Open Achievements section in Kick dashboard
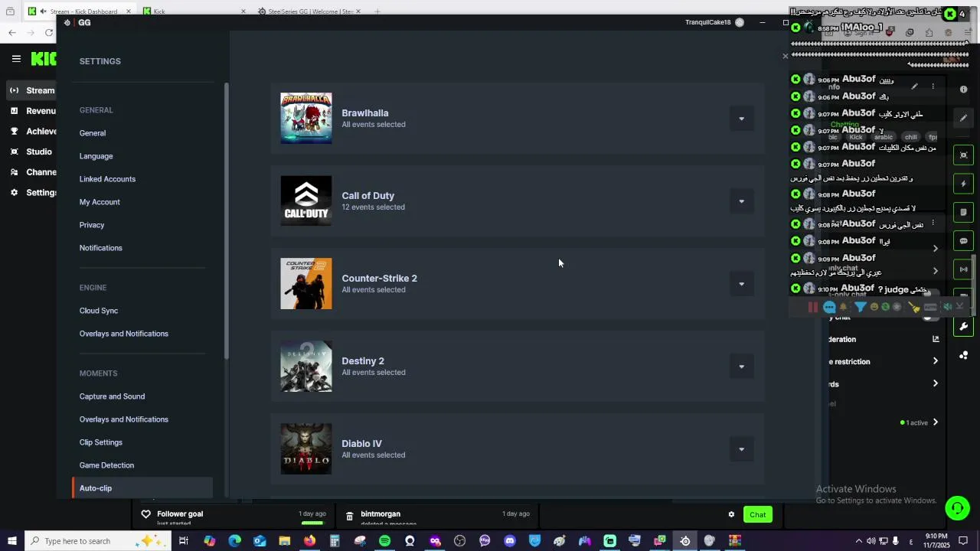Viewport: 980px width, 551px height. pos(32,132)
